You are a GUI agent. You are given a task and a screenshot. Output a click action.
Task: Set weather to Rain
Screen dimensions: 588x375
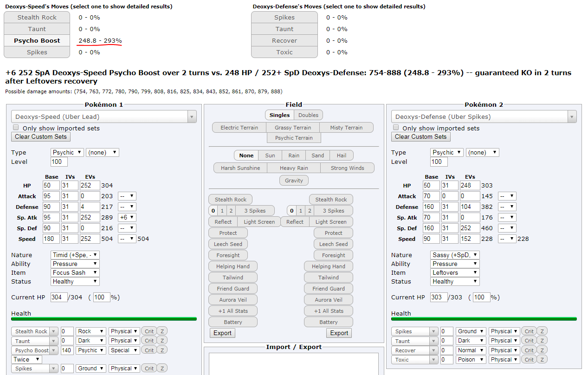tap(294, 155)
